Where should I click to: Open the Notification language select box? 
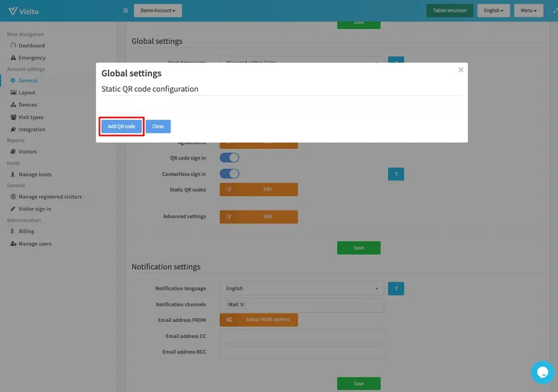tap(301, 288)
